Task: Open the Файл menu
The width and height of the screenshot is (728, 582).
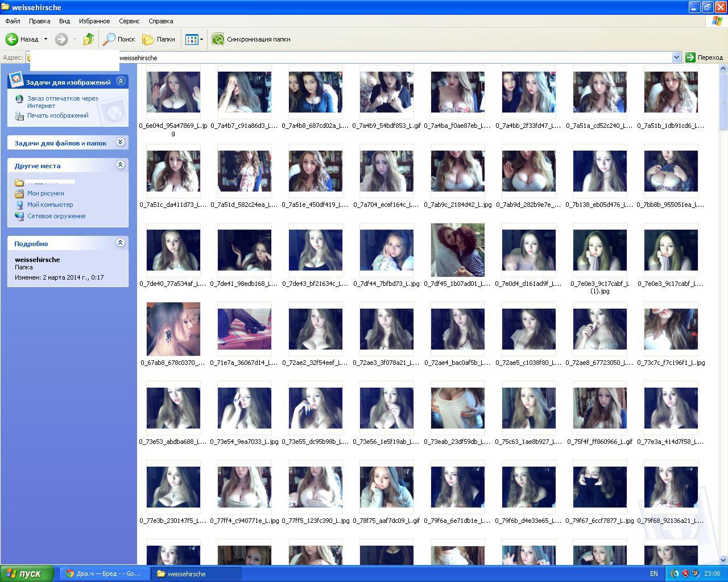Action: pos(13,21)
